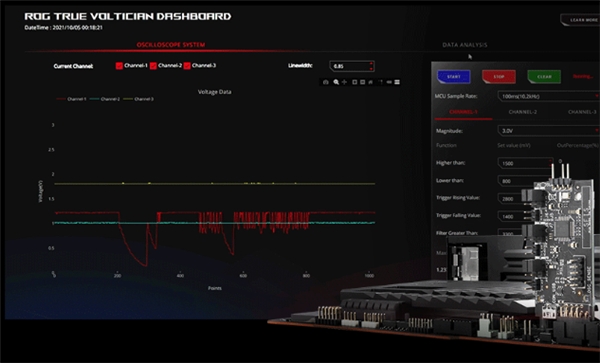
Task: Uncheck the Channel-2 checkbox
Action: [x=153, y=66]
